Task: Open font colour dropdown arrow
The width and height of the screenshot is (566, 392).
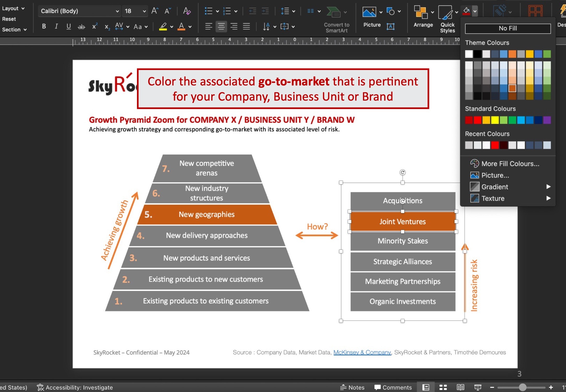Action: click(190, 27)
